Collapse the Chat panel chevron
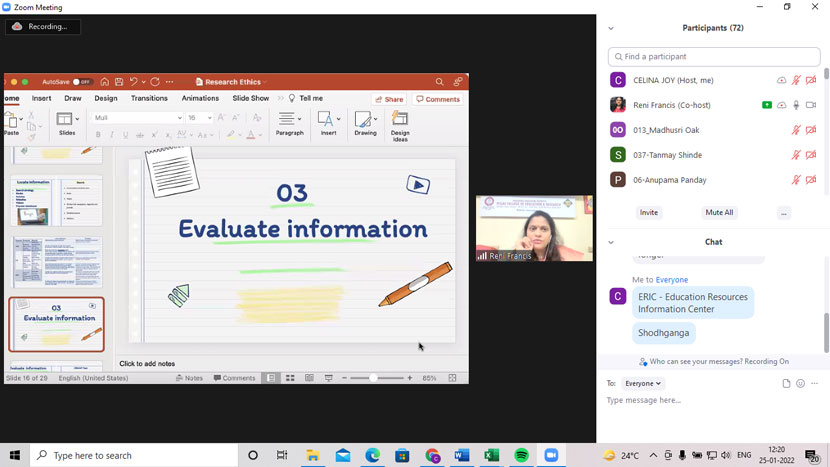 pos(611,242)
